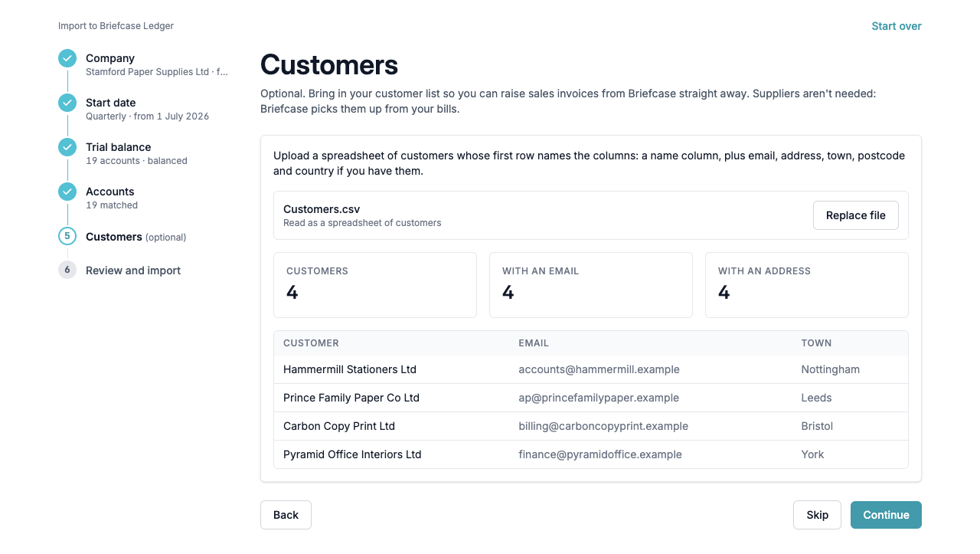Click the Start date step checkmark icon
980x554 pixels.
tap(67, 103)
